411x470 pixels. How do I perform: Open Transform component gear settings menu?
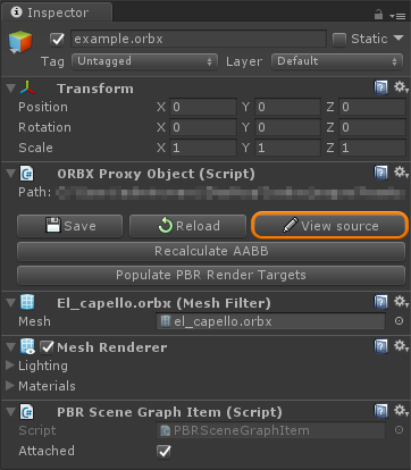point(401,87)
